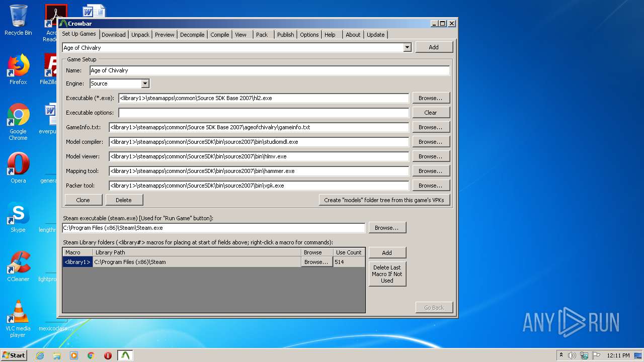Browse for the packer tool
Screen dimensions: 644x362
pos(431,186)
